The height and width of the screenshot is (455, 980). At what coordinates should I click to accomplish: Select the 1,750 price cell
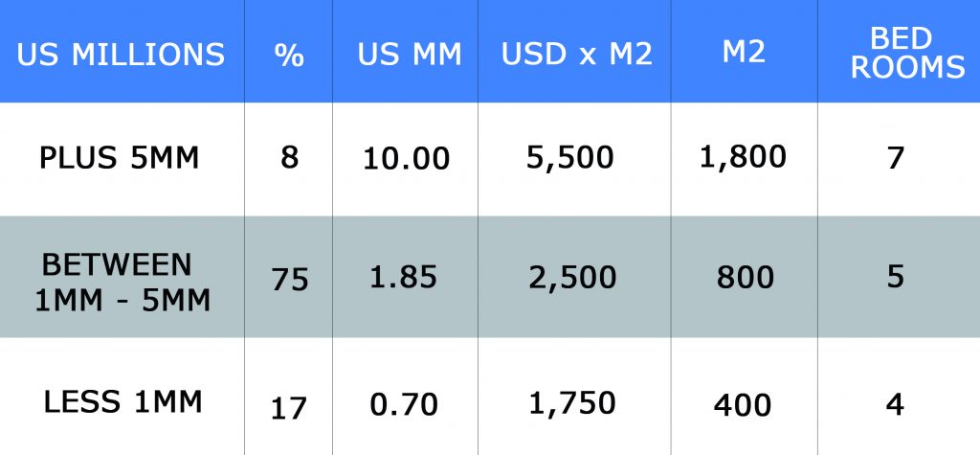(572, 403)
